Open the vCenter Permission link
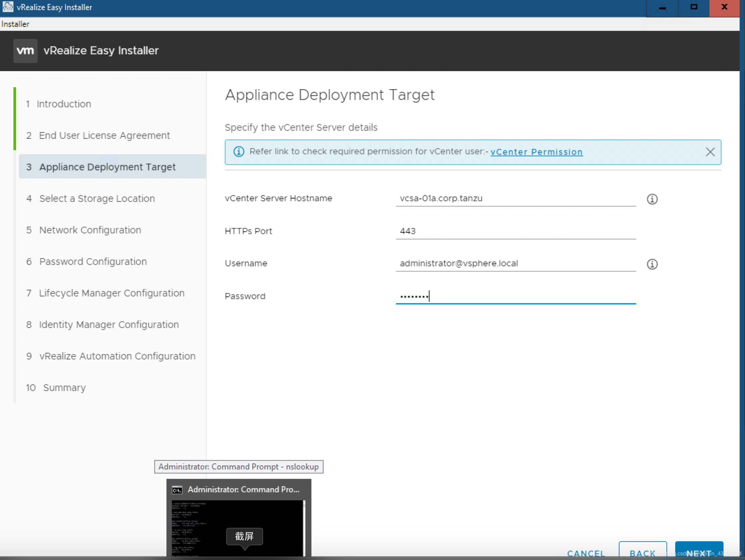 click(536, 152)
